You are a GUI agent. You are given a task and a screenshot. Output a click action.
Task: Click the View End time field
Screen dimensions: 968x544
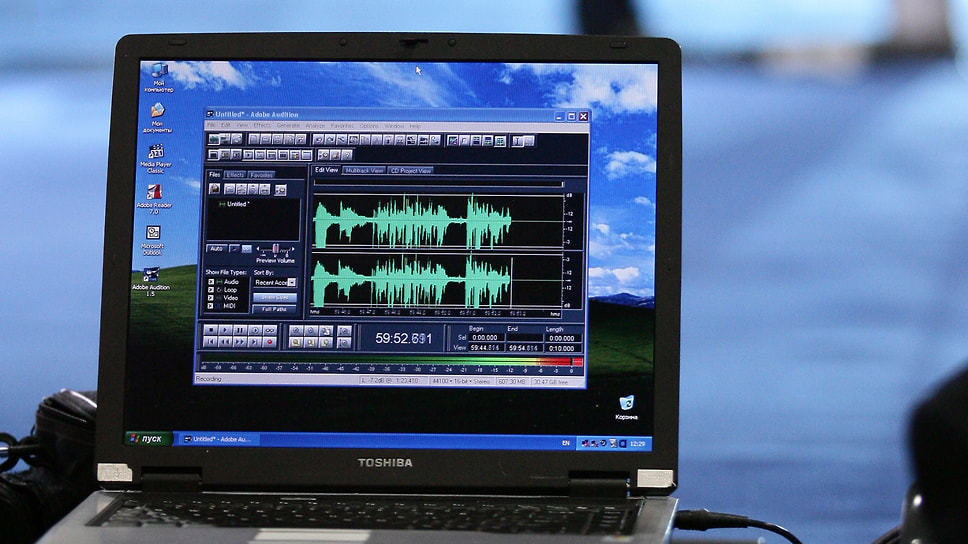tap(523, 348)
